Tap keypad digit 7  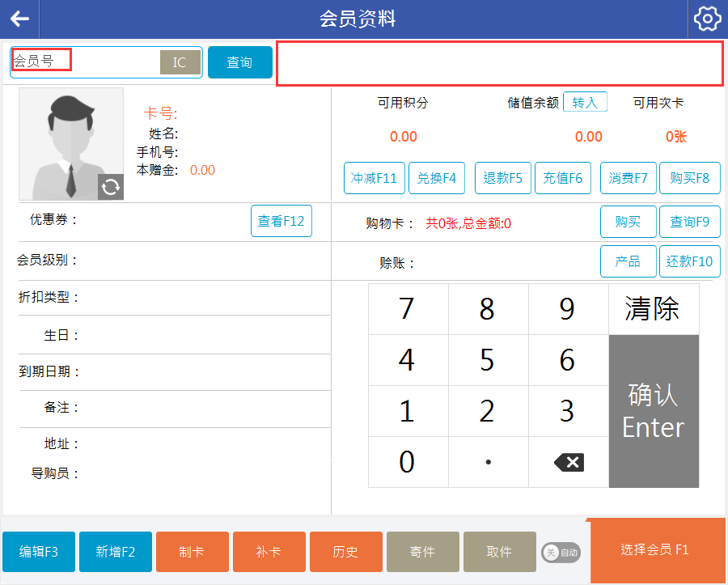point(408,309)
